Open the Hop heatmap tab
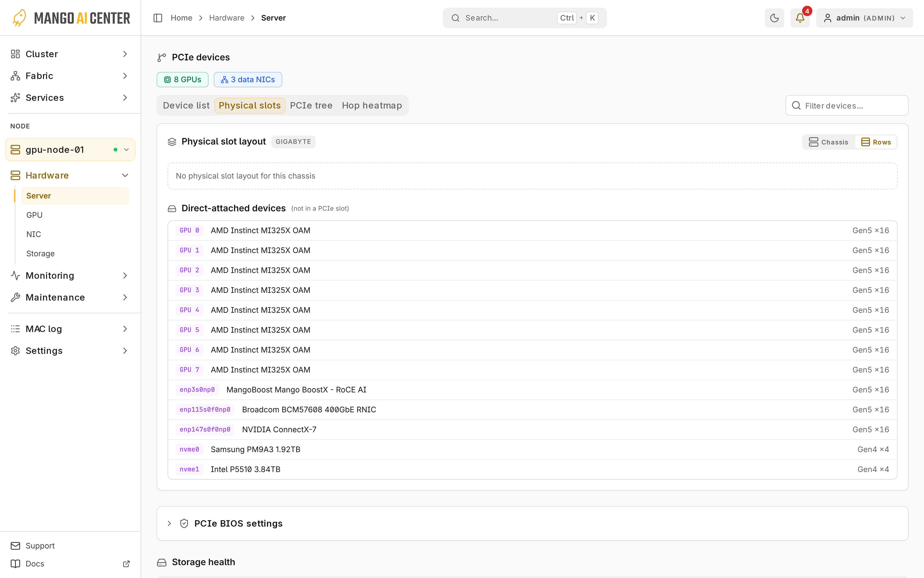924x578 pixels. tap(372, 106)
